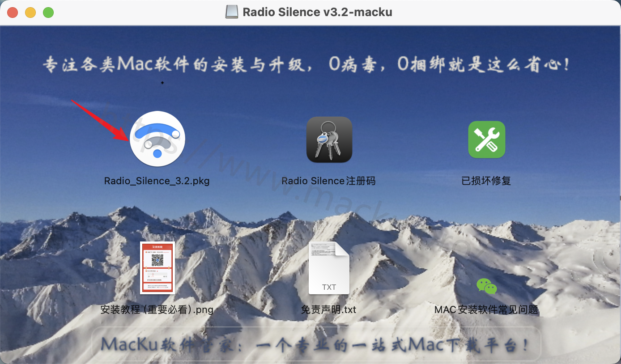Viewport: 621px width, 364px height.
Task: Click the Radio Silence v3.2-macku window title
Action: (317, 12)
